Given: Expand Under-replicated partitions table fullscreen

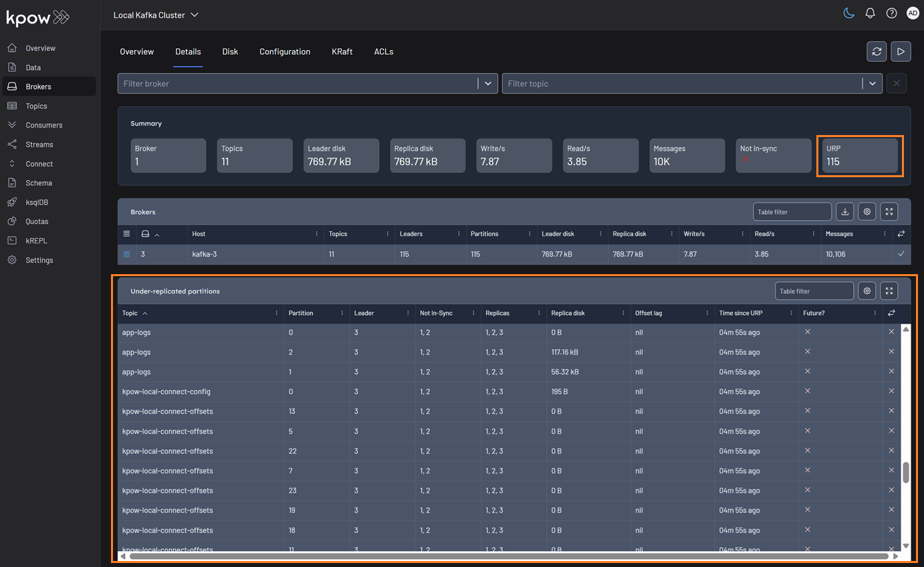Looking at the screenshot, I should pyautogui.click(x=889, y=291).
